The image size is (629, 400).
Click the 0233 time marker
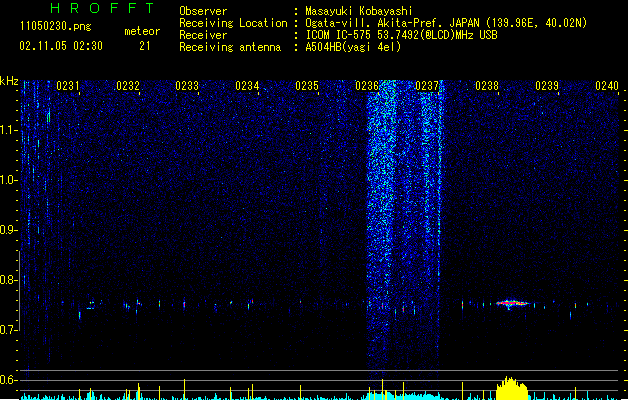pyautogui.click(x=187, y=86)
